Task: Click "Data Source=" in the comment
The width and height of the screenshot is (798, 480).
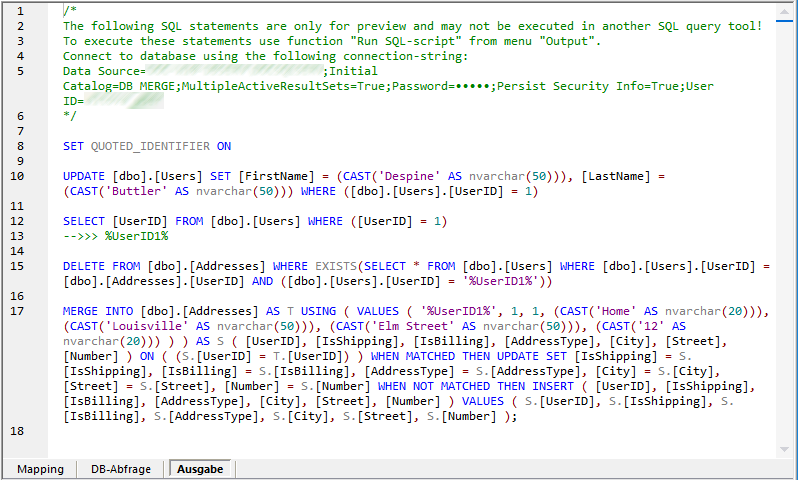Action: click(104, 71)
